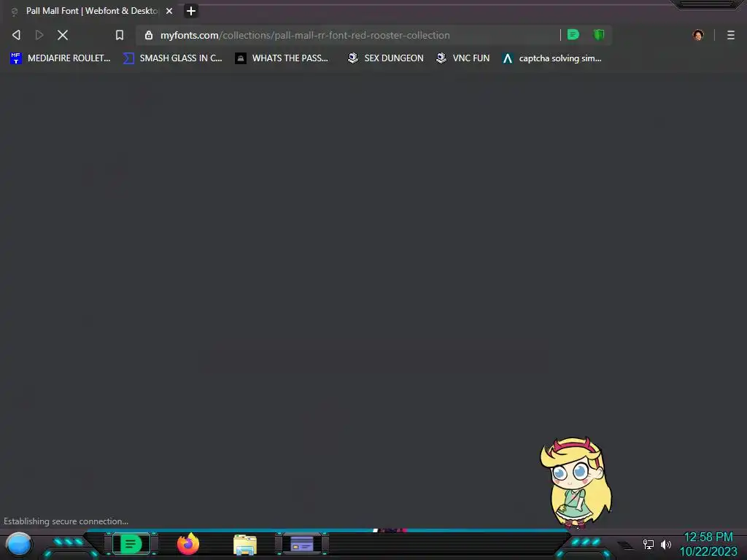Open the green chat extension icon in address bar
Screen dimensions: 747x560
(573, 35)
